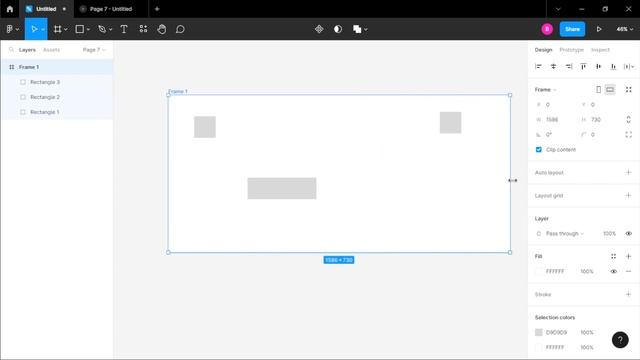640x360 pixels.
Task: Click D9D9D9 selection color swatch
Action: point(539,332)
